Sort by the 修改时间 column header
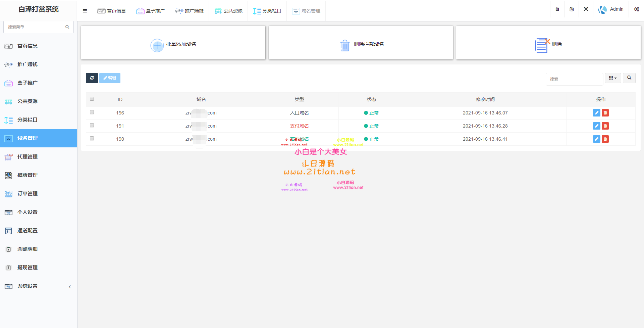 click(x=485, y=99)
